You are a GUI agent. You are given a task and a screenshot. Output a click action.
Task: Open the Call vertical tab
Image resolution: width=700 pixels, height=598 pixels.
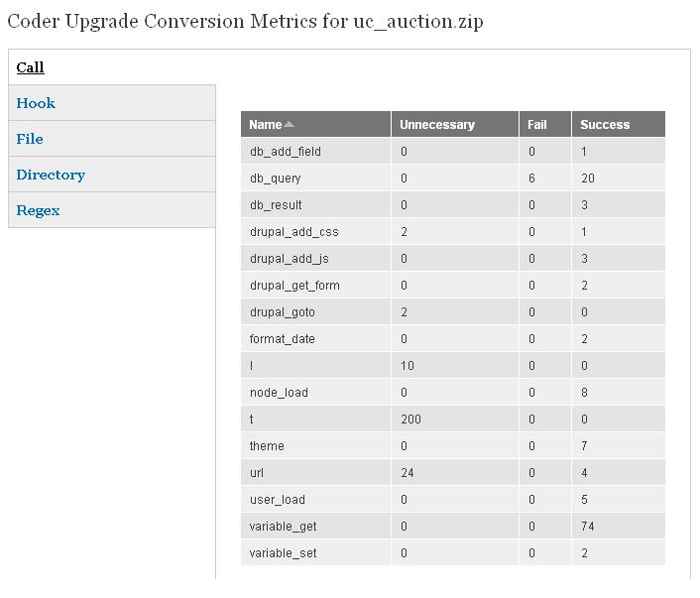(31, 67)
